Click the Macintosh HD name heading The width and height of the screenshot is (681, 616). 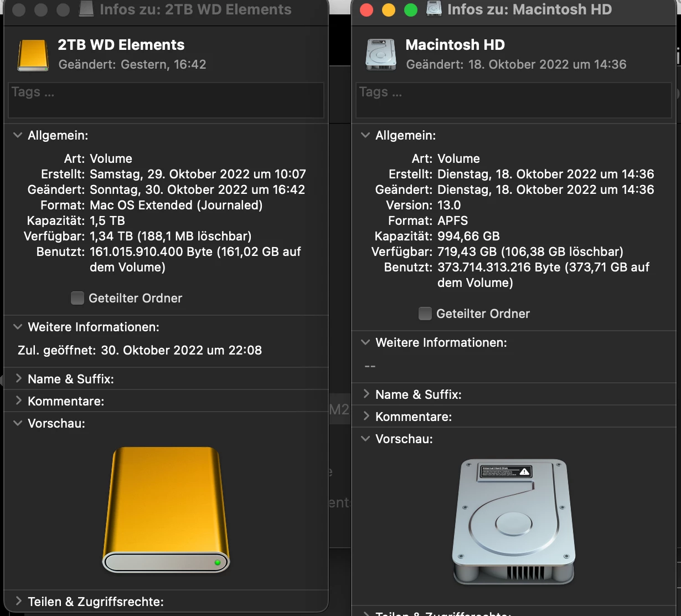(455, 45)
